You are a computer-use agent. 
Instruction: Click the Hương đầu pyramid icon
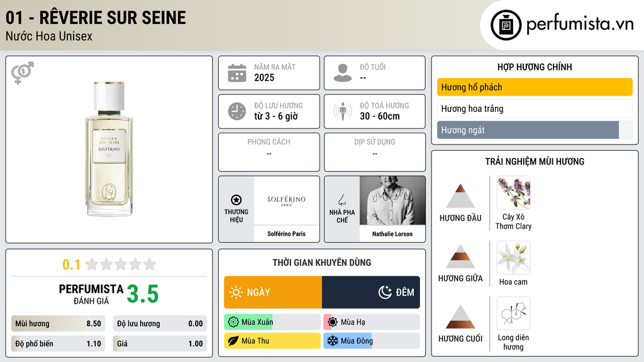coord(460,196)
